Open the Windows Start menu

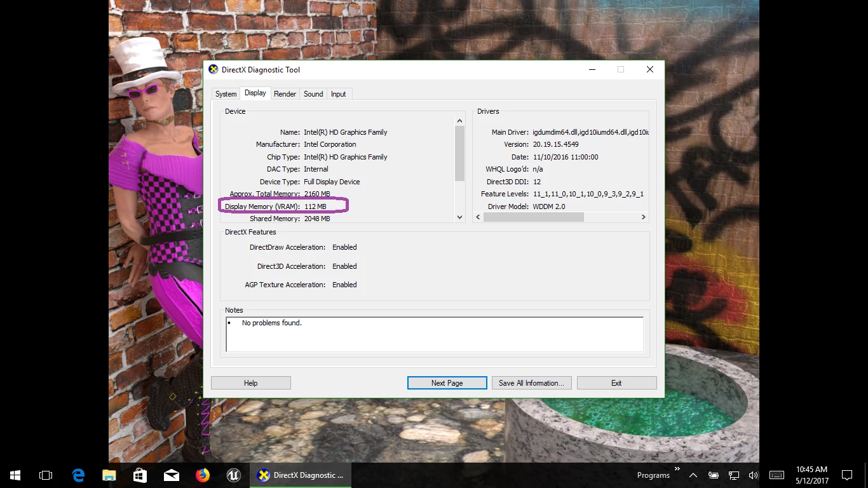(15, 475)
